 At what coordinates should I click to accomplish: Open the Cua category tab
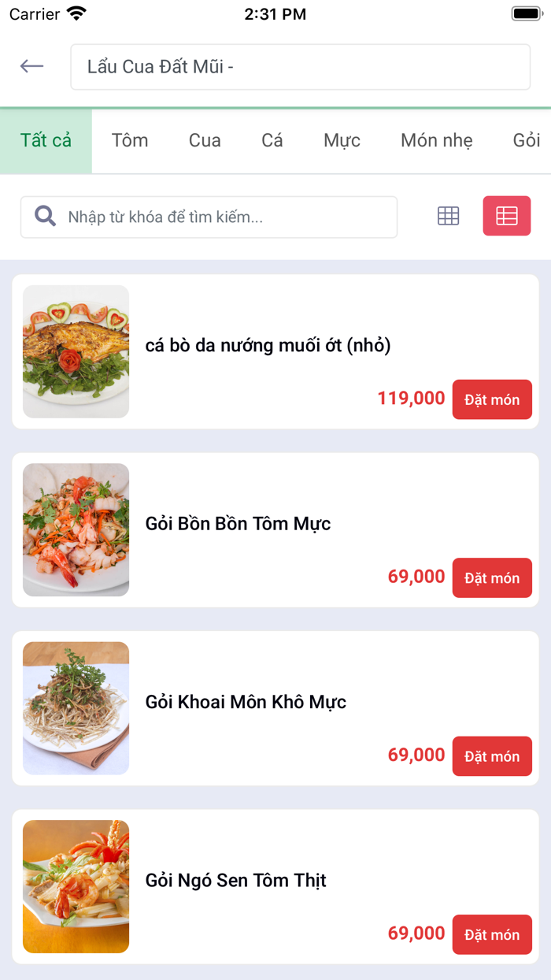tap(205, 140)
